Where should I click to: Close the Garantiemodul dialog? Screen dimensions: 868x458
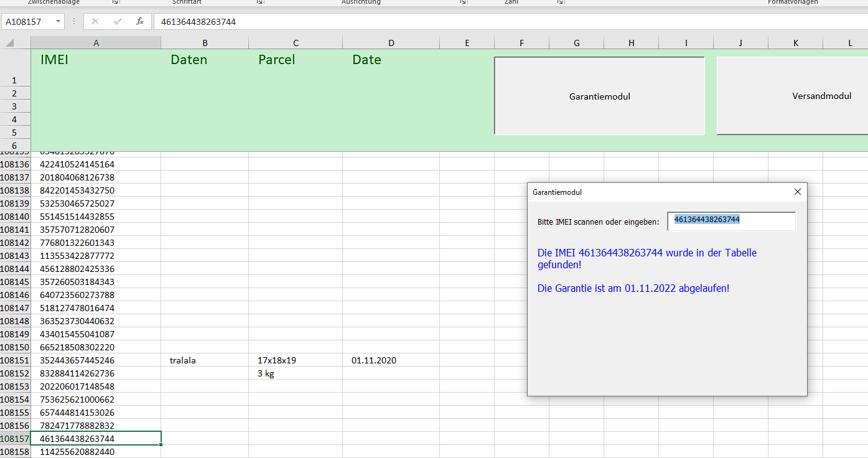[798, 192]
